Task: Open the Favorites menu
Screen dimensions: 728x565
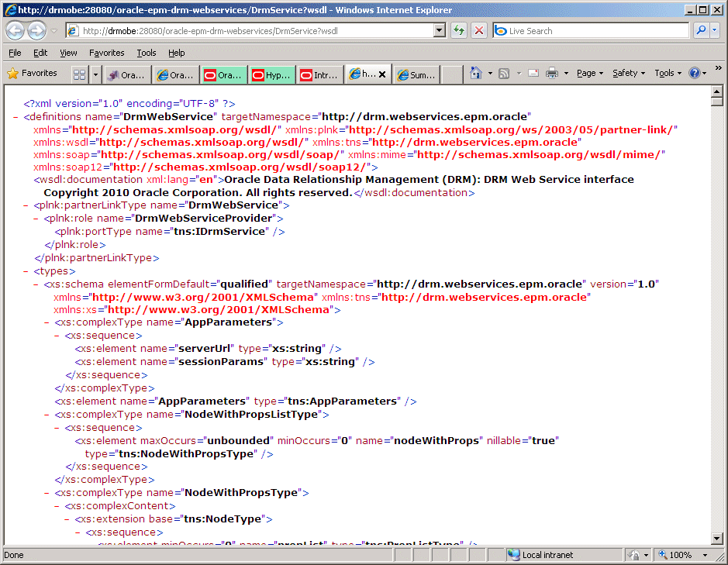Action: (x=107, y=53)
